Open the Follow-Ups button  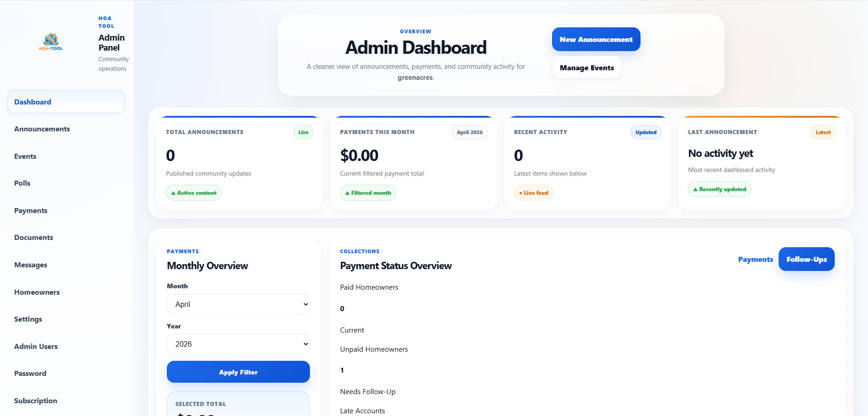(x=806, y=259)
